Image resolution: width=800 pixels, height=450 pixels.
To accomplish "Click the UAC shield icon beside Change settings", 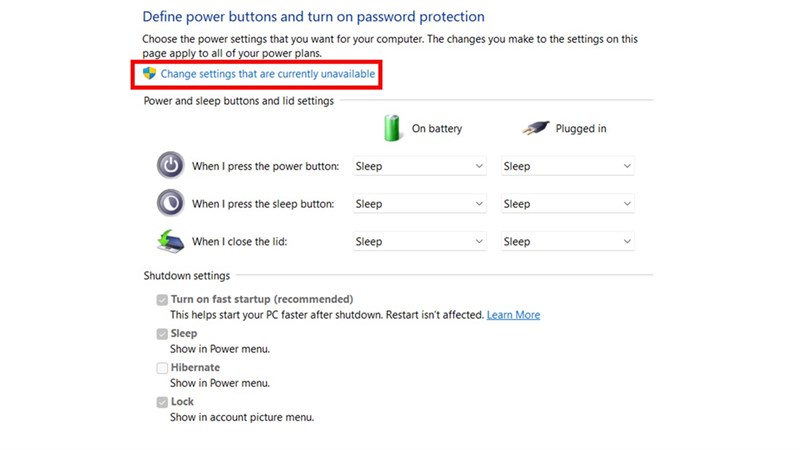I will click(150, 74).
